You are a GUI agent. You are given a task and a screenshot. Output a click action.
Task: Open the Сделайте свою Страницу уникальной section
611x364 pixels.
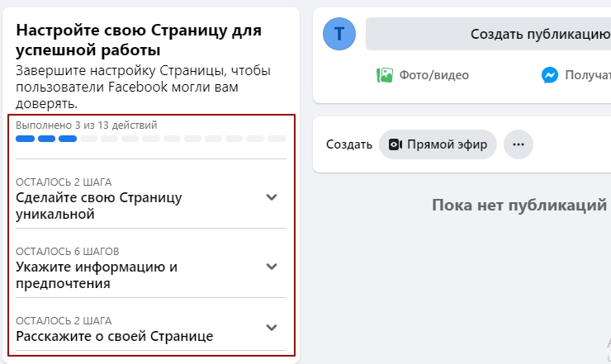99,206
